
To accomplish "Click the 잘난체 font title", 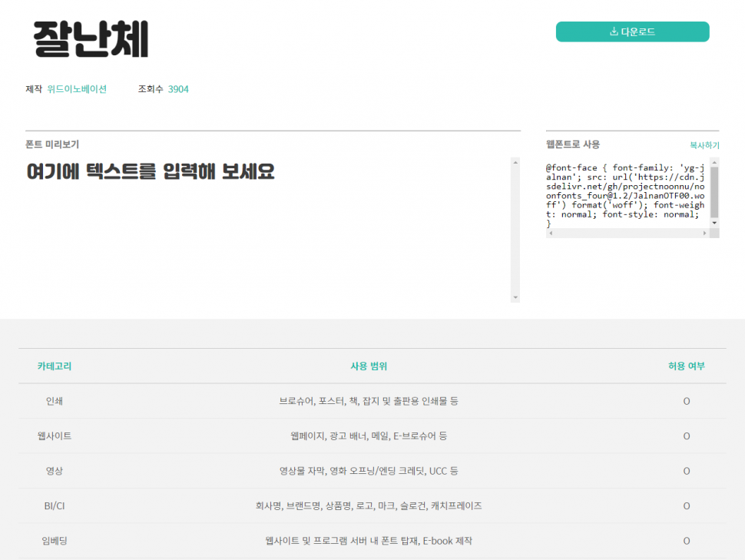I will [x=91, y=38].
